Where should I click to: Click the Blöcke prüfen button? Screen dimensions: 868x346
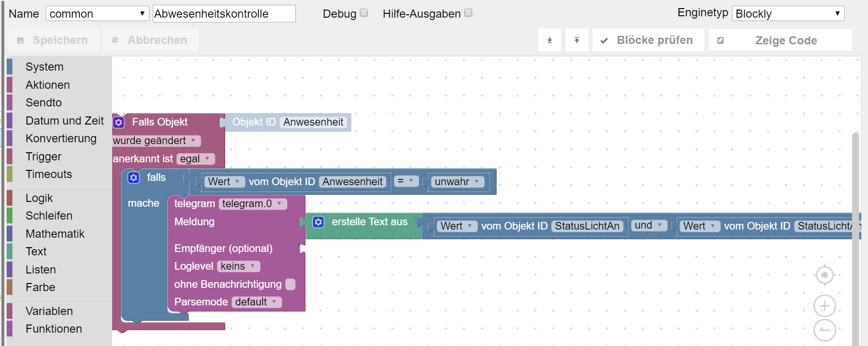(x=648, y=41)
